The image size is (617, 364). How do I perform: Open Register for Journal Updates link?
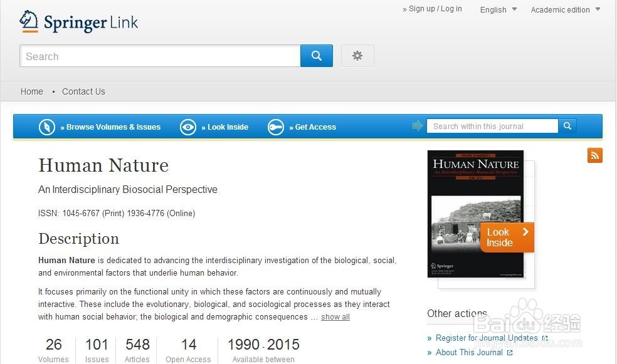click(x=487, y=338)
